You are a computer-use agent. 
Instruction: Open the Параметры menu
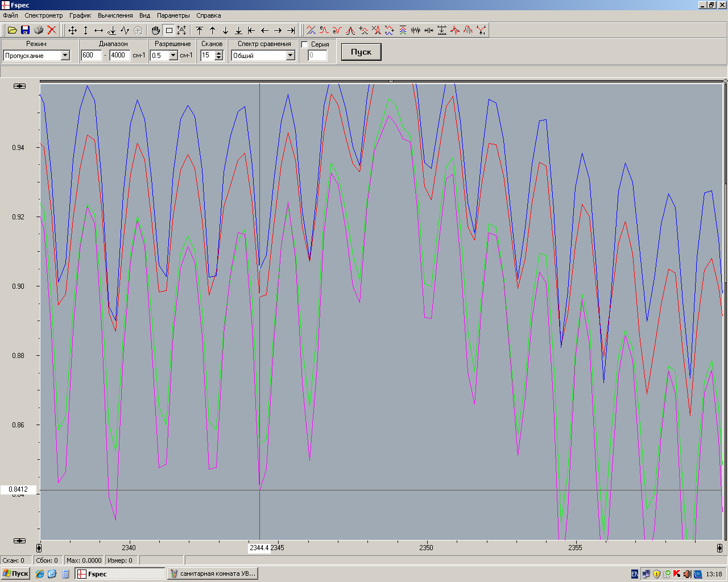coord(173,15)
